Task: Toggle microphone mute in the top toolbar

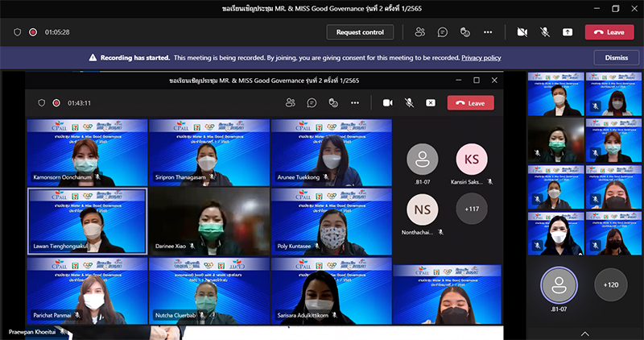Action: [x=545, y=32]
